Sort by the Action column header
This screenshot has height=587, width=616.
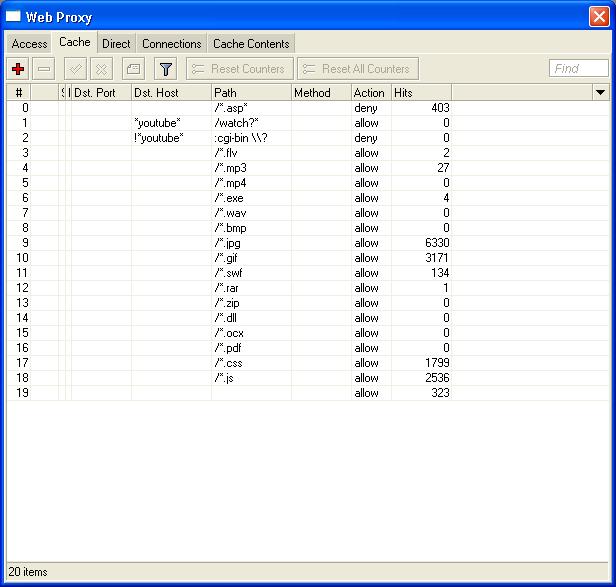[371, 93]
